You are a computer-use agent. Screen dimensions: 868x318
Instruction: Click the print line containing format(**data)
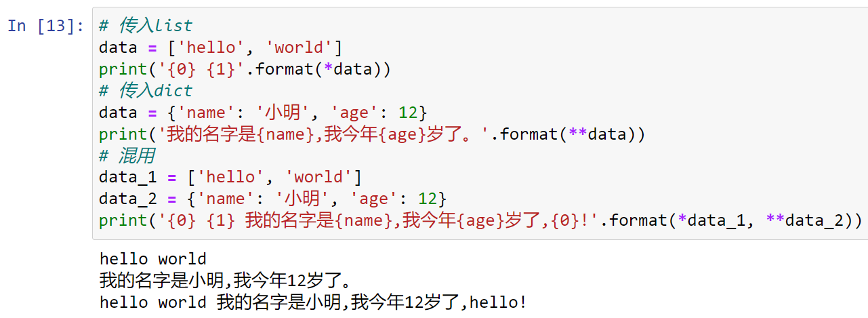click(372, 134)
